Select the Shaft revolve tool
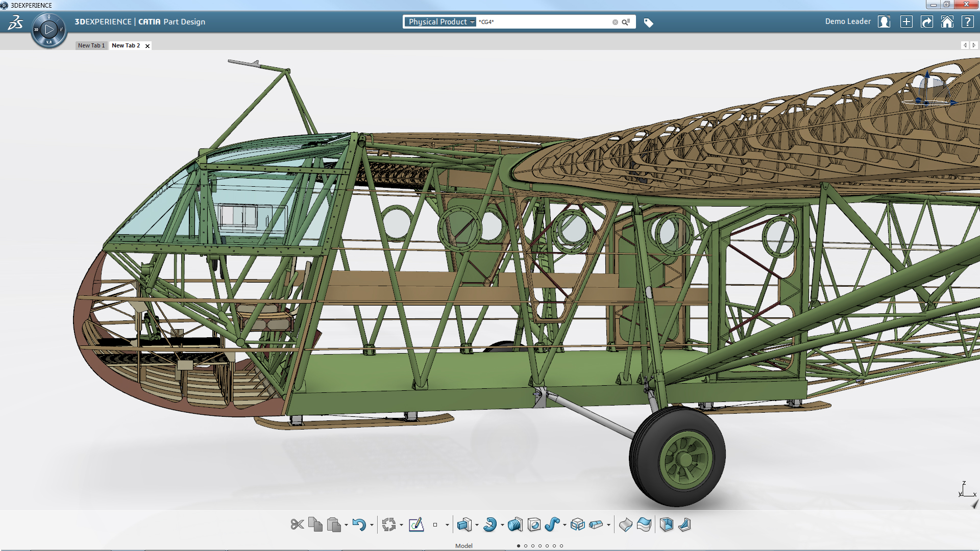Screen dimensions: 980x551 489,524
